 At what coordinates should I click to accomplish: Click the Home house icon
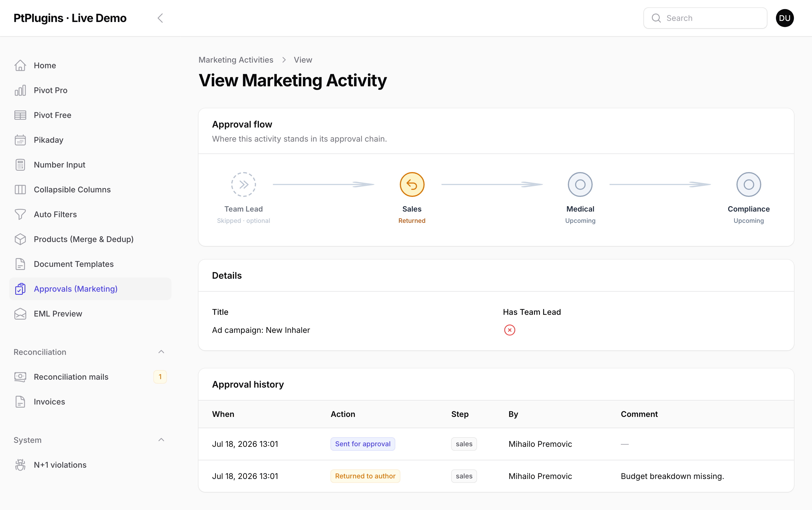coord(20,65)
